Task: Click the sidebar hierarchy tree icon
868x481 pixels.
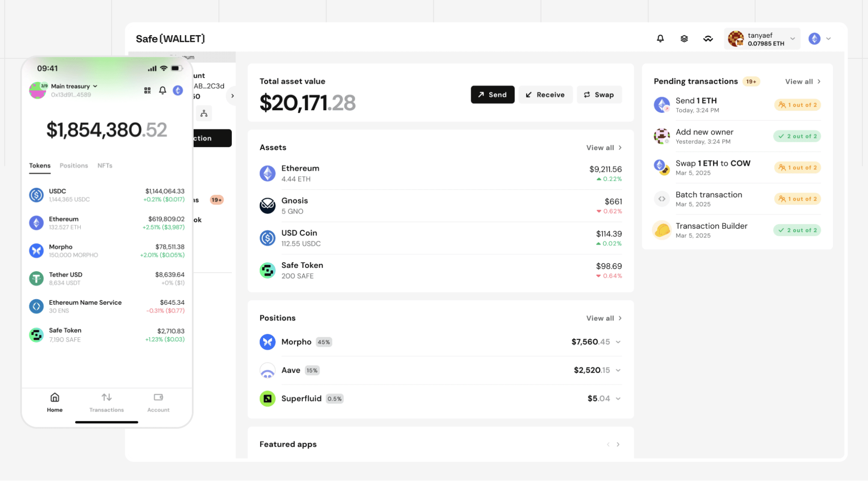Action: click(204, 114)
